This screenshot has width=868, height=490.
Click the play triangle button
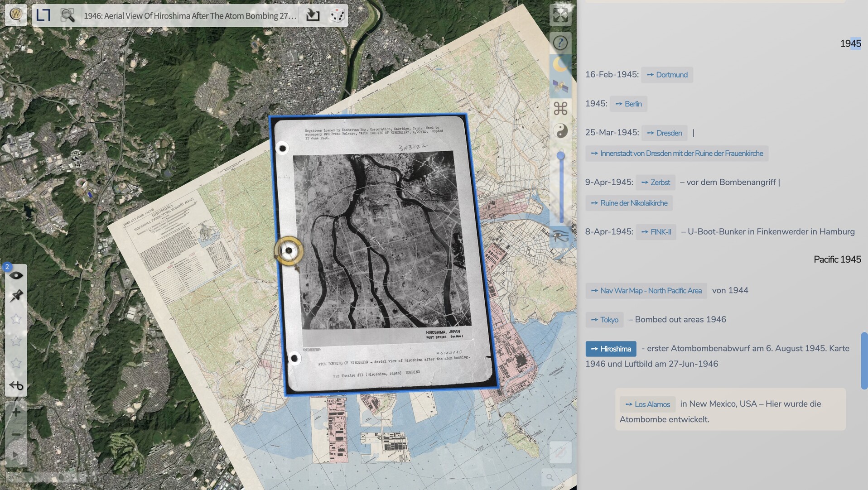[x=16, y=455]
